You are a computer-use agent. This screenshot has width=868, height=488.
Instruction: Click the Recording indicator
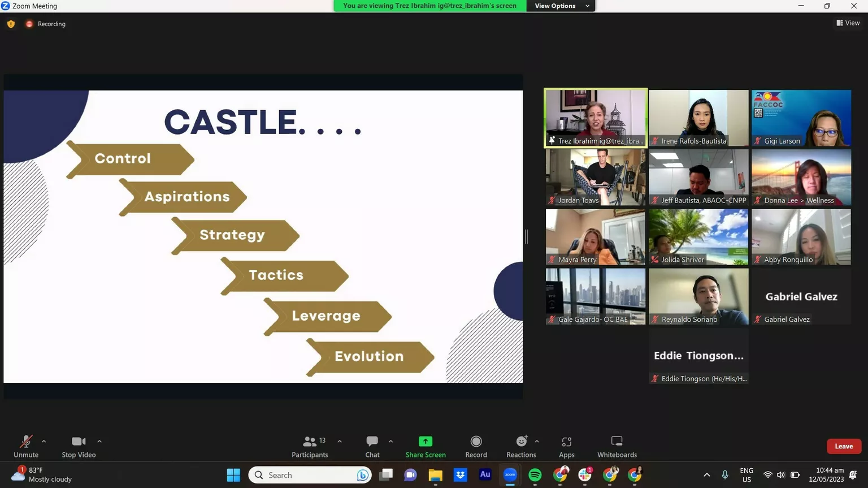pyautogui.click(x=46, y=24)
